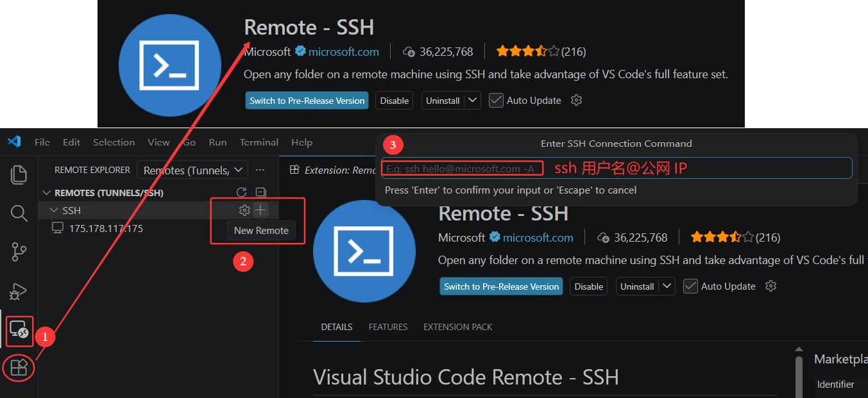Open the Run menu

(x=217, y=142)
